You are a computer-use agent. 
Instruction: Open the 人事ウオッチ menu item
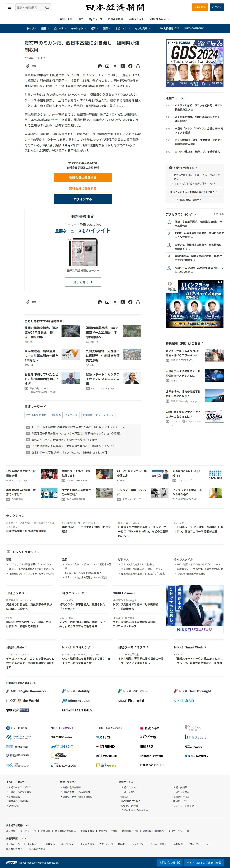(x=136, y=19)
